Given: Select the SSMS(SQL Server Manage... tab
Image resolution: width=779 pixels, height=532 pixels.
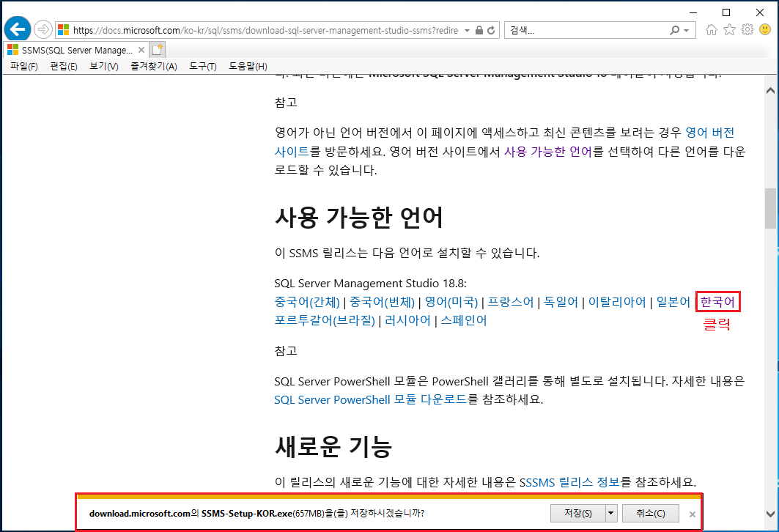Looking at the screenshot, I should 75,50.
